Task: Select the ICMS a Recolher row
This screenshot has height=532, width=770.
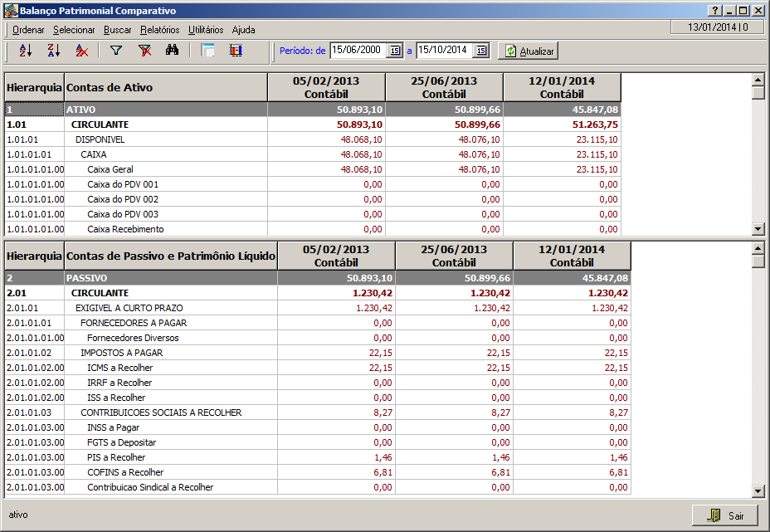Action: [119, 368]
